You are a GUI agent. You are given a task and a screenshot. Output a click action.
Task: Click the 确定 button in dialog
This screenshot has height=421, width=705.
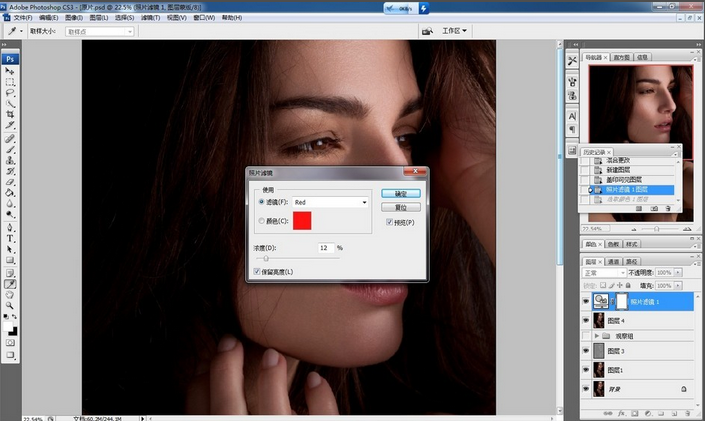click(x=401, y=193)
